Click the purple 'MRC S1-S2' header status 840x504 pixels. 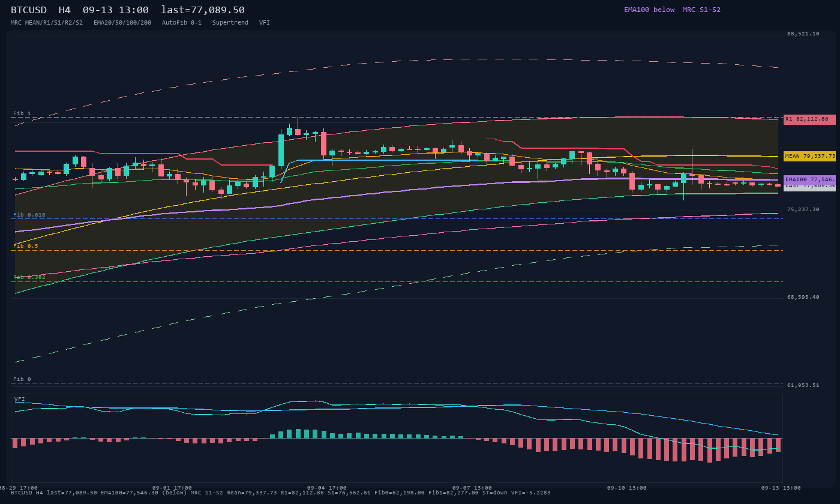(x=701, y=10)
